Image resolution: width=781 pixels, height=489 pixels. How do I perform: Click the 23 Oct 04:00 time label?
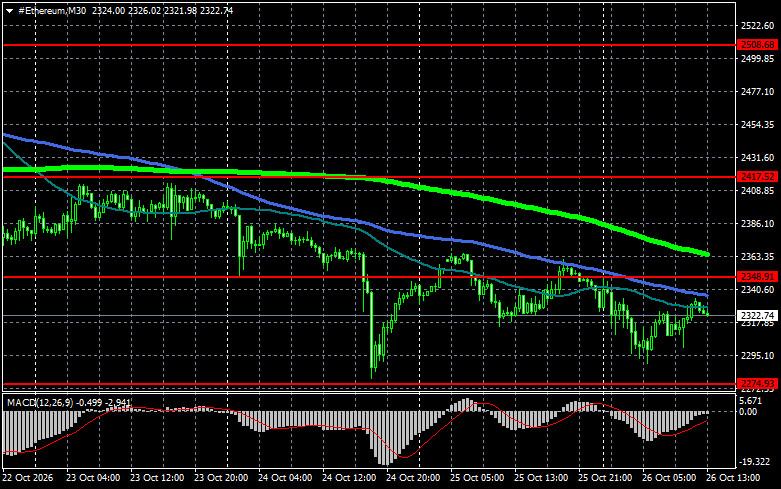pyautogui.click(x=93, y=478)
